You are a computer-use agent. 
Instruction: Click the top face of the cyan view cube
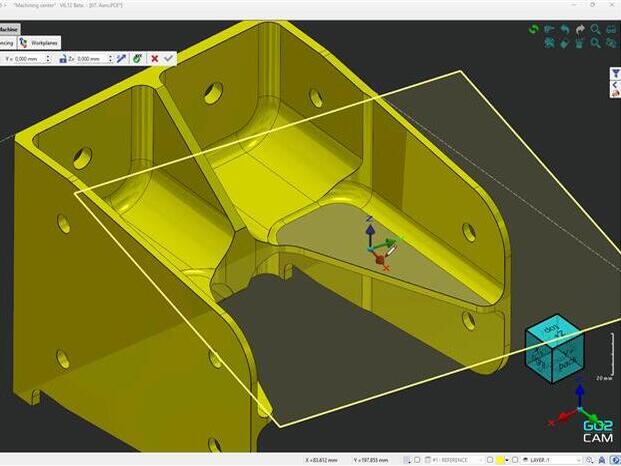click(x=554, y=330)
